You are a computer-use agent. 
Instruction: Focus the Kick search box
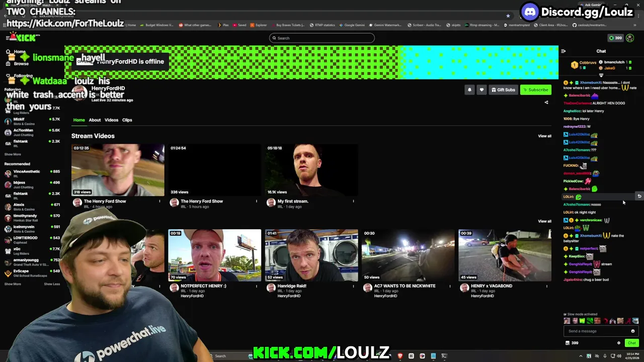click(x=322, y=38)
